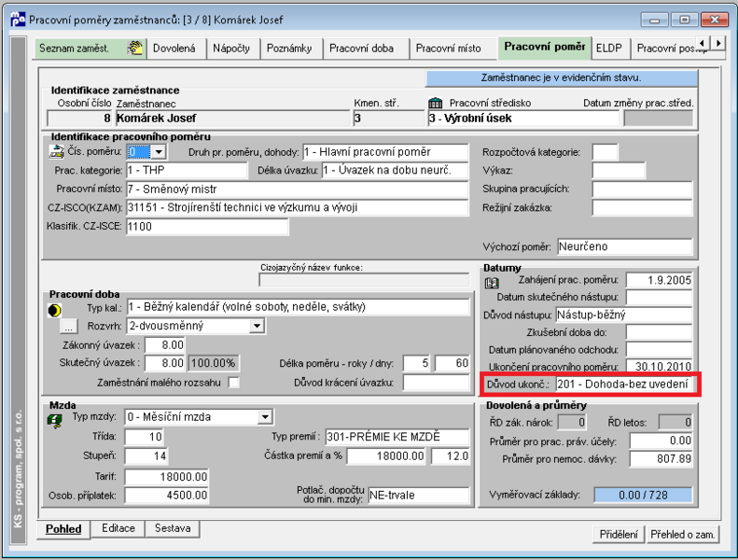Click the Přidělení button
738x560 pixels.
[619, 535]
